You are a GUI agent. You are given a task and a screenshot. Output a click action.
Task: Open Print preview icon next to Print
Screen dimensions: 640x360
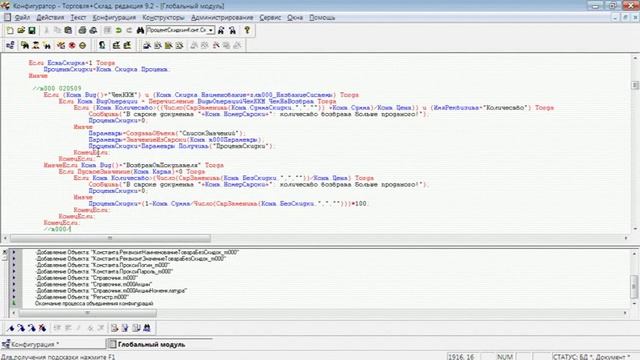(x=93, y=30)
